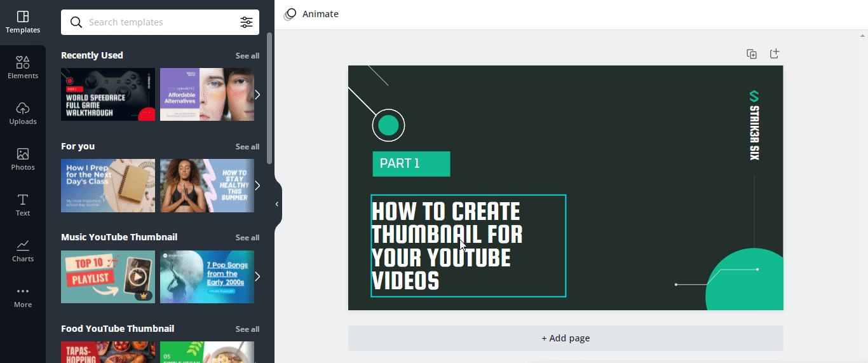Click the green S logo icon on canvas
The image size is (868, 363).
754,96
